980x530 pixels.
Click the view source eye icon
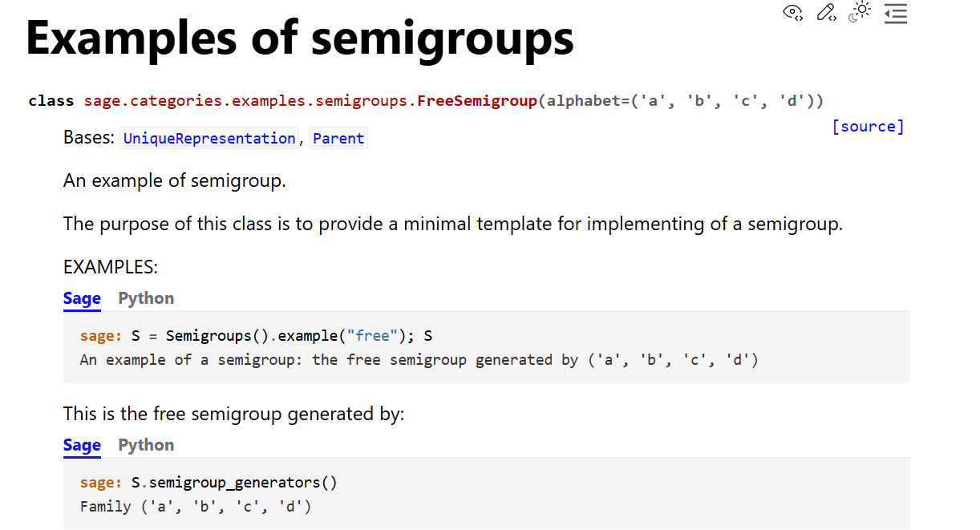pos(793,12)
